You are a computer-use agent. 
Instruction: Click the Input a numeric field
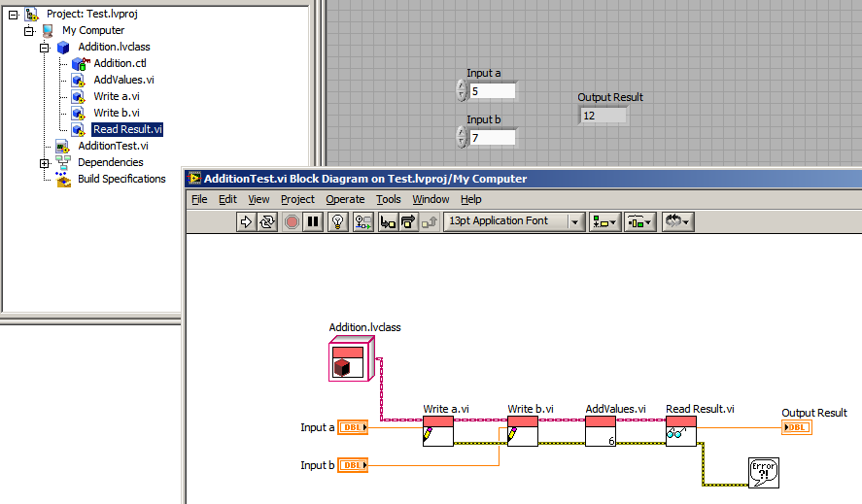pos(493,90)
